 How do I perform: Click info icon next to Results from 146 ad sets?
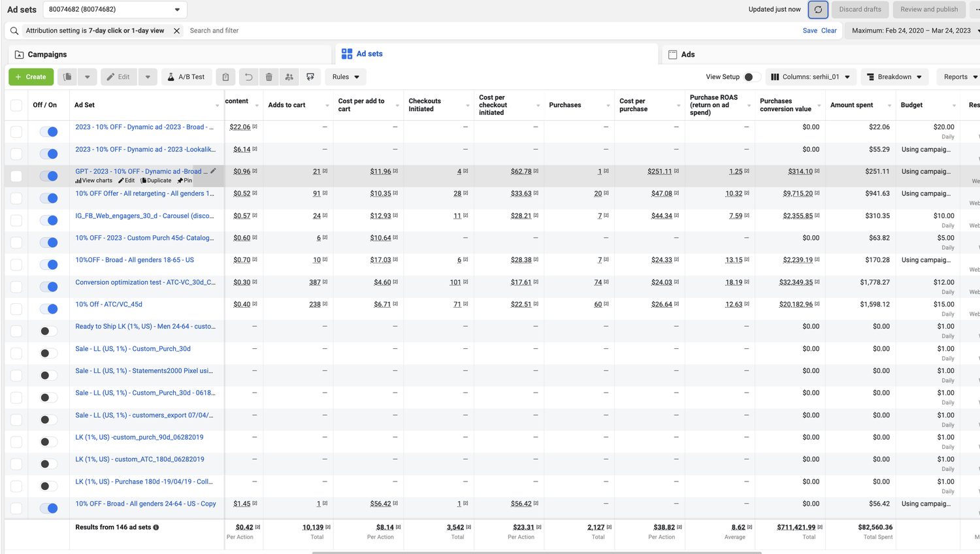[x=156, y=527]
